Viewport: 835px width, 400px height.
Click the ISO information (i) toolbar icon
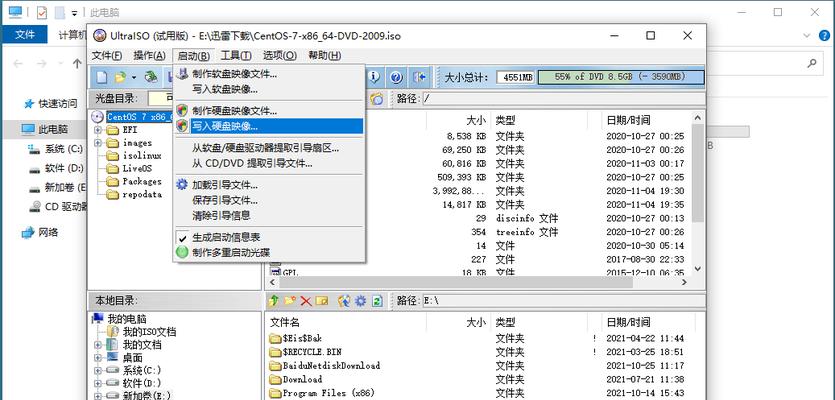pos(374,77)
